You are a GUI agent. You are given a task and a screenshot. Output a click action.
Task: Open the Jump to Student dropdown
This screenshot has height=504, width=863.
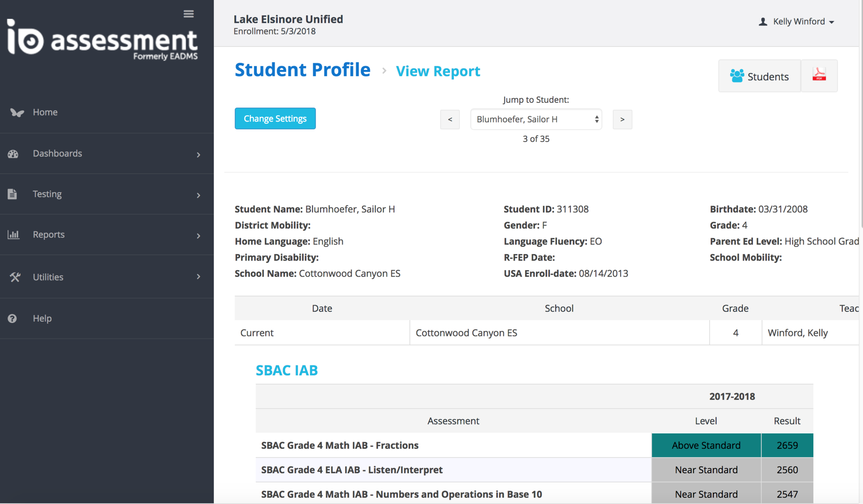point(536,120)
